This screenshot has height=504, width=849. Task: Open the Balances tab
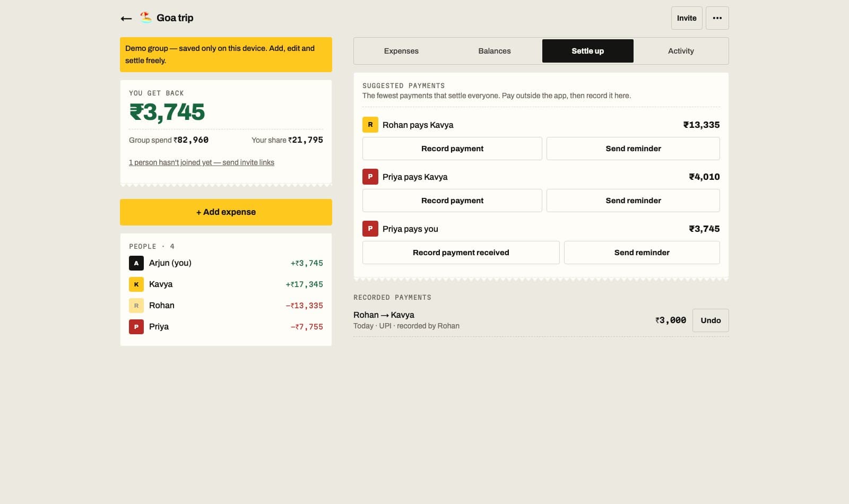pos(495,51)
